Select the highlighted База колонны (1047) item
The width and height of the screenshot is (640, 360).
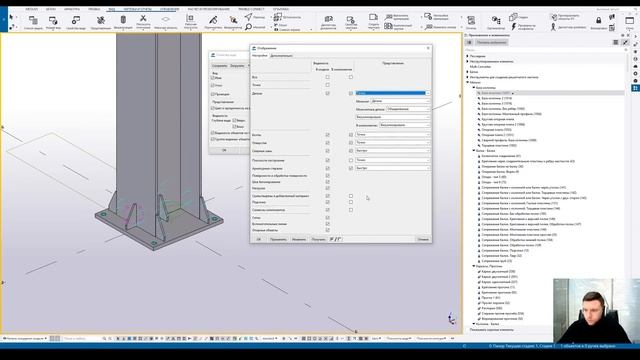551,93
